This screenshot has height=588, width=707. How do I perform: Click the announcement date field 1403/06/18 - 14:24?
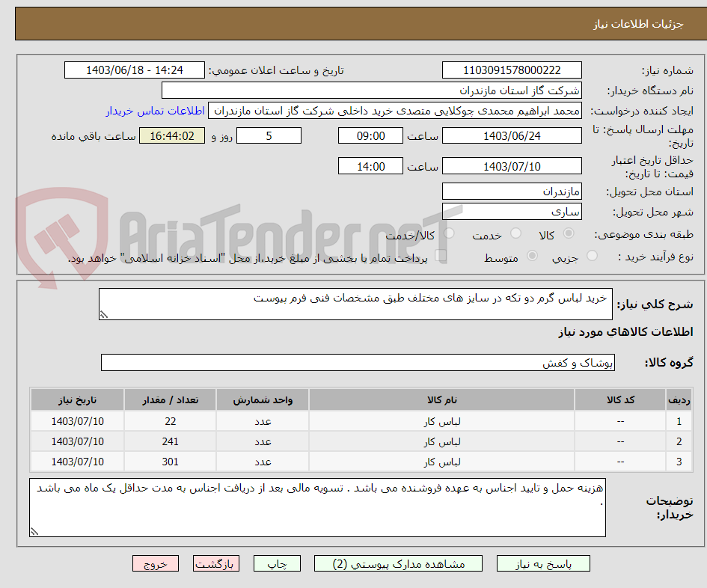[x=135, y=70]
